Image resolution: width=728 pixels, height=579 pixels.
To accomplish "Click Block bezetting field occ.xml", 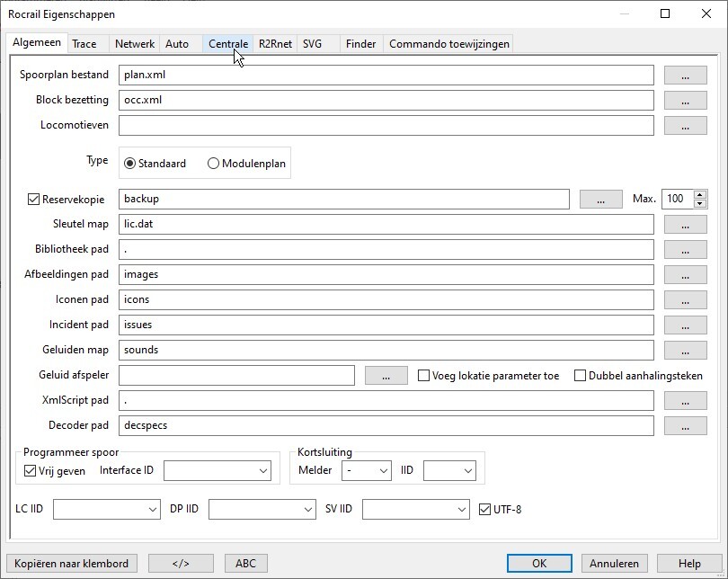I will pyautogui.click(x=386, y=101).
